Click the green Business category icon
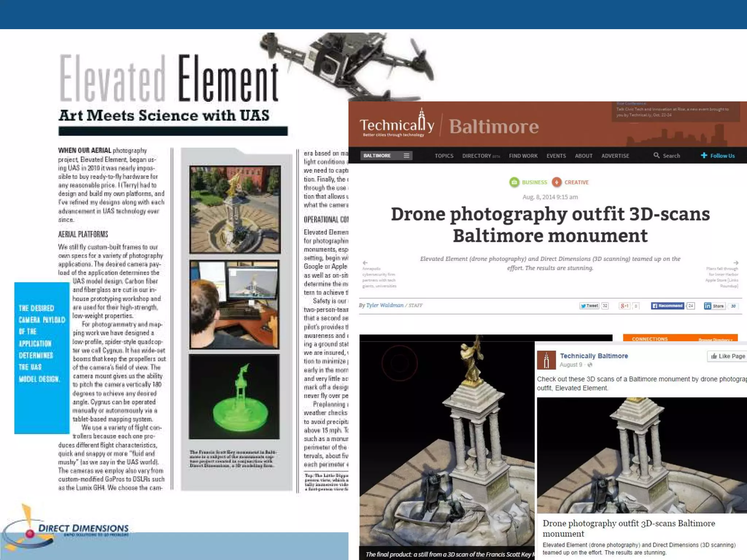 514,182
